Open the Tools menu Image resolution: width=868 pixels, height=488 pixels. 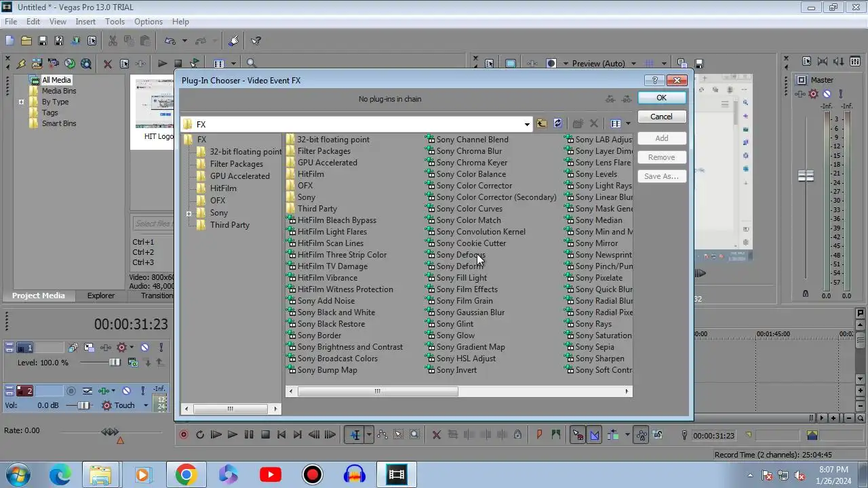(x=115, y=22)
